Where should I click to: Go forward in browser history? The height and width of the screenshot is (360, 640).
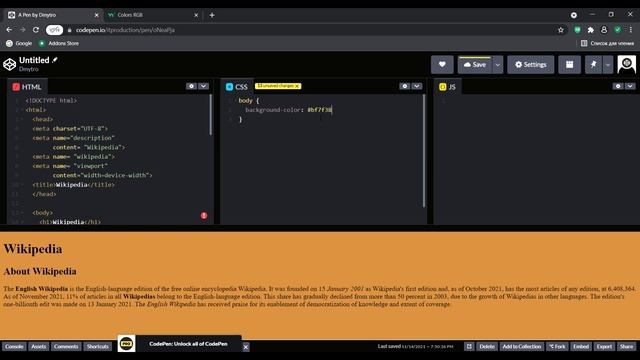pos(22,30)
